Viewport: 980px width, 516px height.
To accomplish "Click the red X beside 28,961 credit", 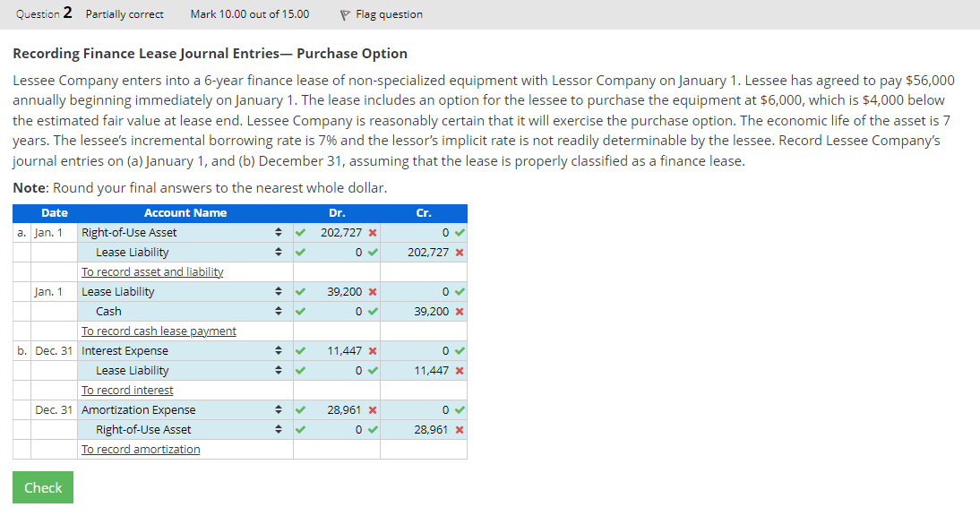I will click(x=458, y=429).
